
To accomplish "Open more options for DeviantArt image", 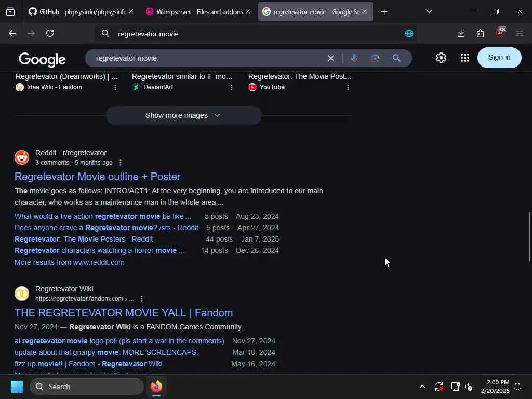I will (231, 87).
